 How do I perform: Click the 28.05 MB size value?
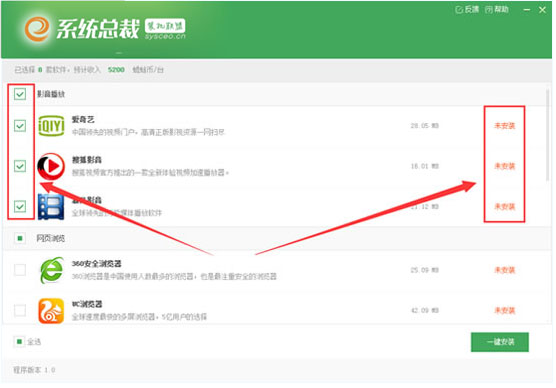pos(424,126)
